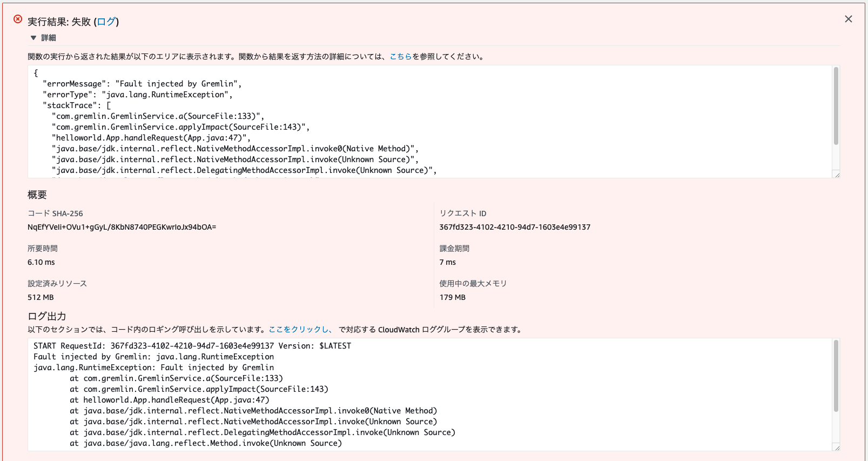This screenshot has width=868, height=461.
Task: Click the 6.10 ms duration value
Action: 41,262
